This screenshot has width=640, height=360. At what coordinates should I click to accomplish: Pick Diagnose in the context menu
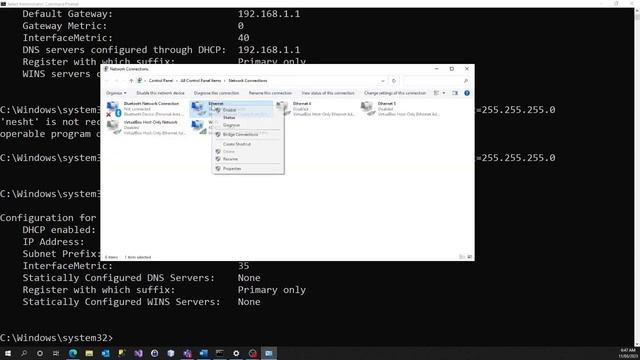click(x=231, y=125)
